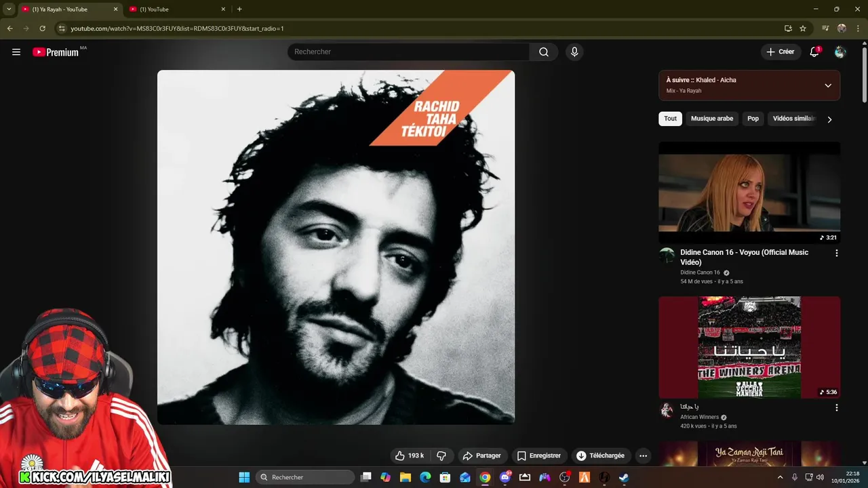
Task: Open the Didine Canon 16 channel avatar
Action: point(667,256)
